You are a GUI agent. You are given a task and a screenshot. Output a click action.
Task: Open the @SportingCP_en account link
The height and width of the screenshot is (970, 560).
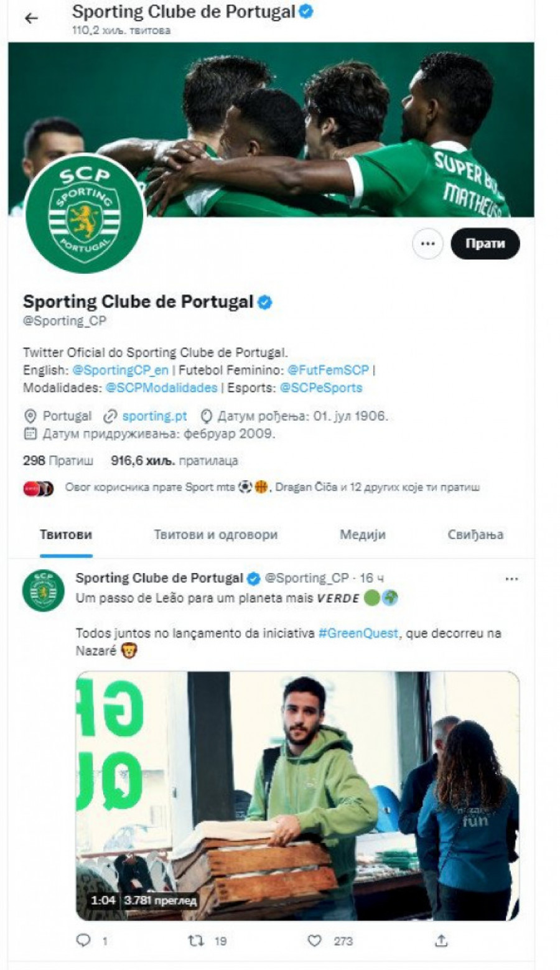[121, 370]
